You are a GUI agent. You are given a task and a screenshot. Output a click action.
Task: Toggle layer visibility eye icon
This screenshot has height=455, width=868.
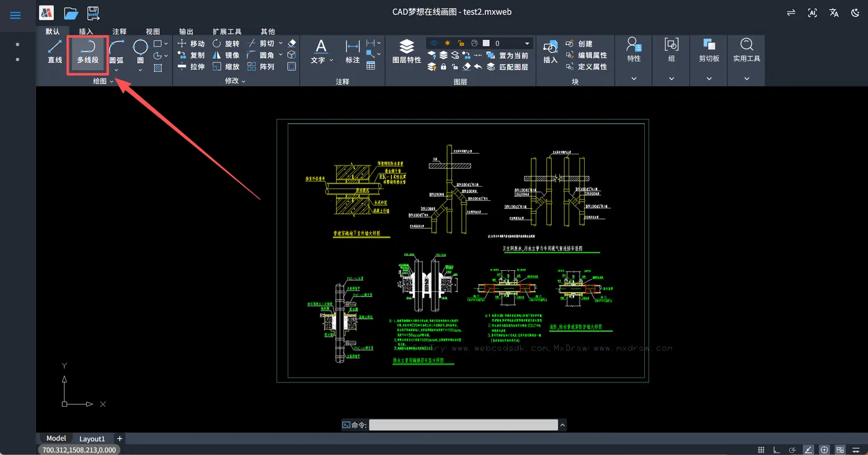(x=433, y=43)
